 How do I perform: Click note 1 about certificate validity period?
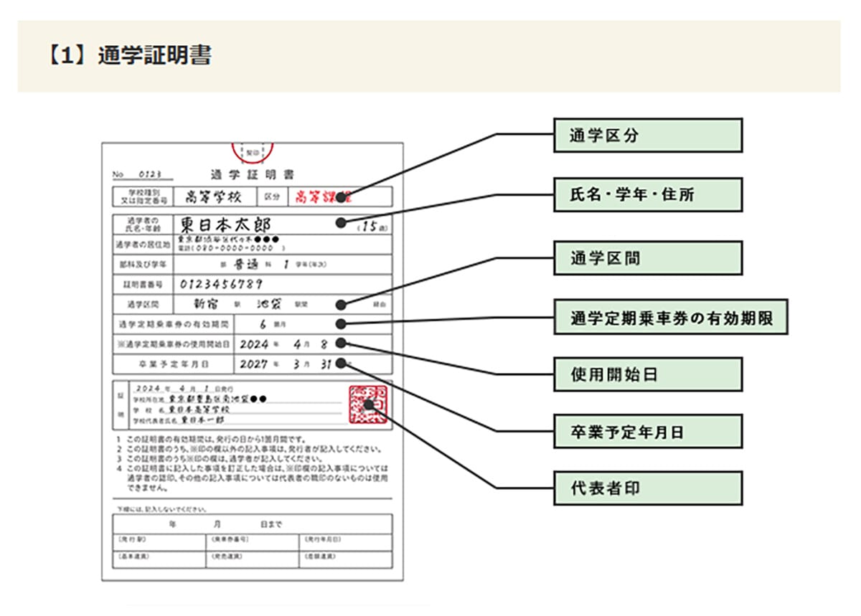[211, 439]
